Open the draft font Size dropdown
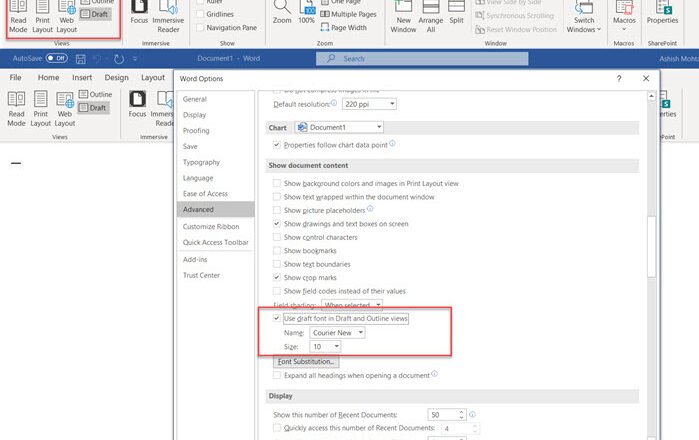The height and width of the screenshot is (440, 699). click(325, 346)
